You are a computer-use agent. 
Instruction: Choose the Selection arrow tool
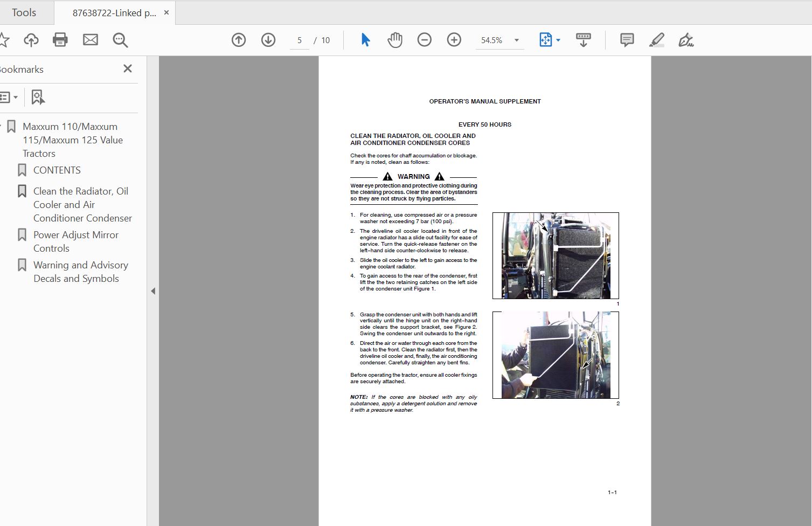click(365, 40)
